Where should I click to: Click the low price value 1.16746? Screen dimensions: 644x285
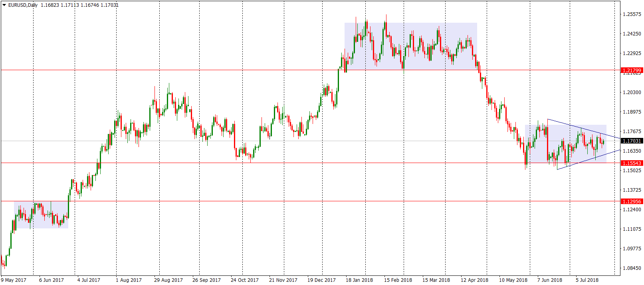[89, 5]
